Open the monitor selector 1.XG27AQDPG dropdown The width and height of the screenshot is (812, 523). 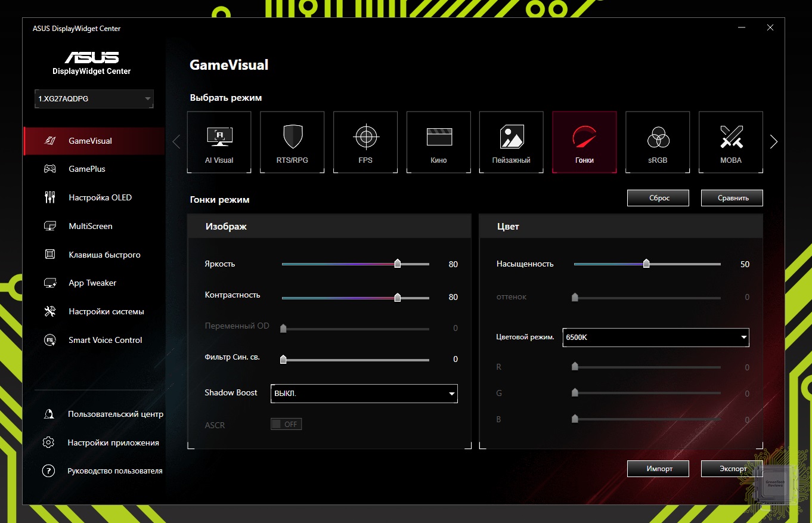tap(94, 99)
